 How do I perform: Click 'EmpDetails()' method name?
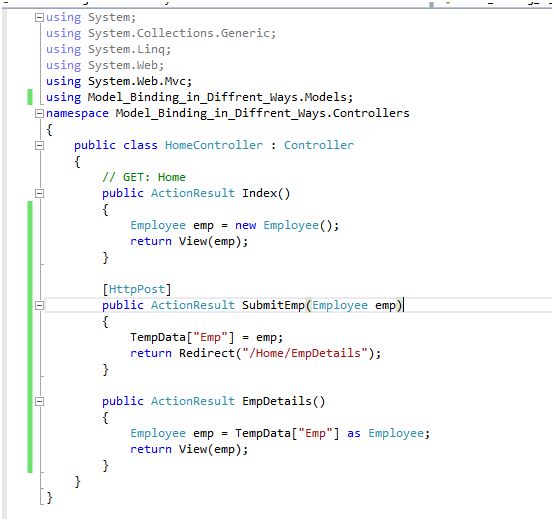pos(284,401)
